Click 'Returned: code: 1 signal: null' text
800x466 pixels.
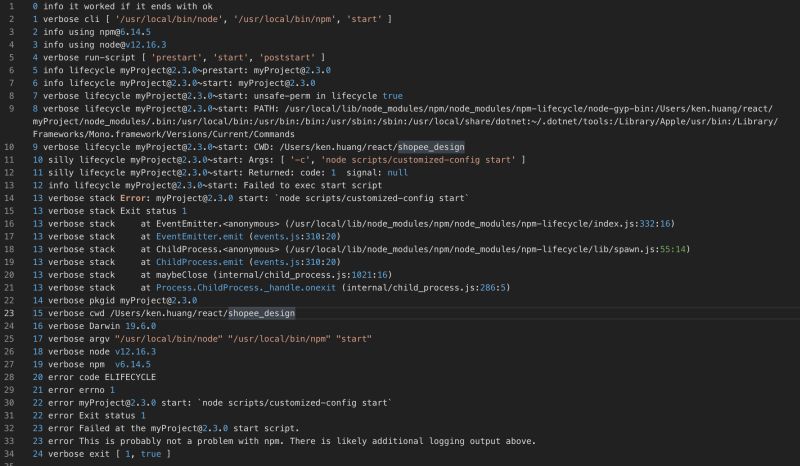(x=328, y=173)
